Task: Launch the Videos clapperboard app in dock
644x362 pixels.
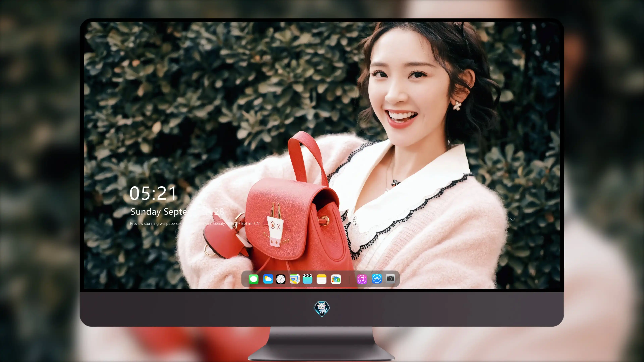Action: [x=308, y=279]
